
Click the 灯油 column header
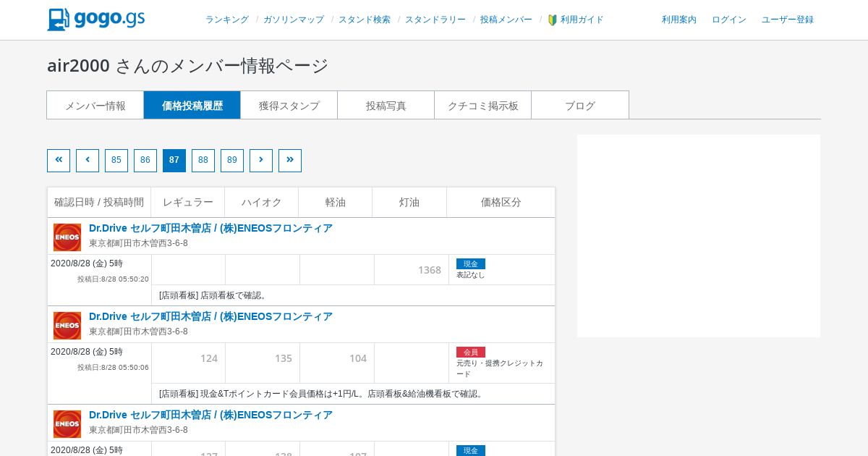click(x=409, y=203)
